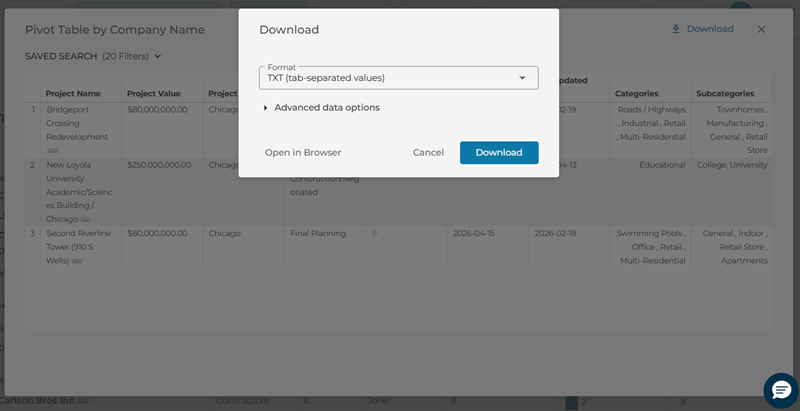Image resolution: width=800 pixels, height=411 pixels.
Task: Click Contractors cell in background table
Action: click(242, 401)
